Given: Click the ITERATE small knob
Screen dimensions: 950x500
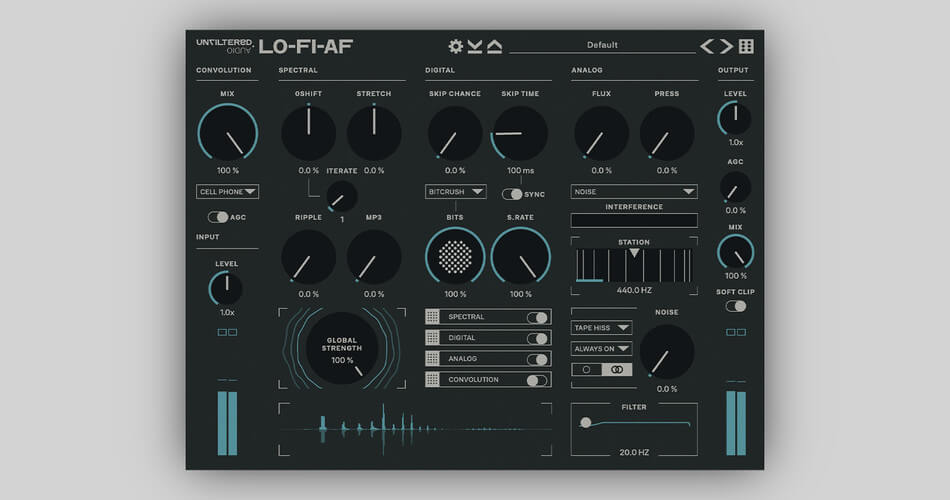Looking at the screenshot, I should point(342,196).
